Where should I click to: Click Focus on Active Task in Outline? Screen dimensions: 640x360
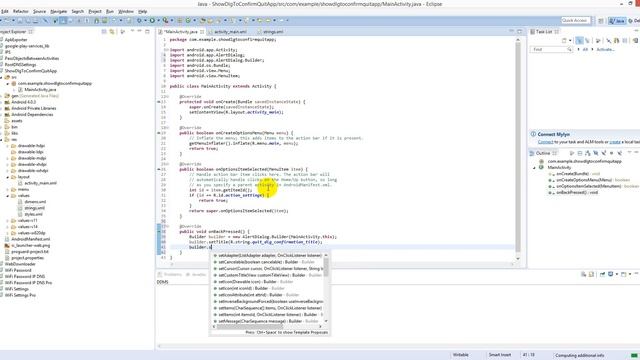pos(572,153)
